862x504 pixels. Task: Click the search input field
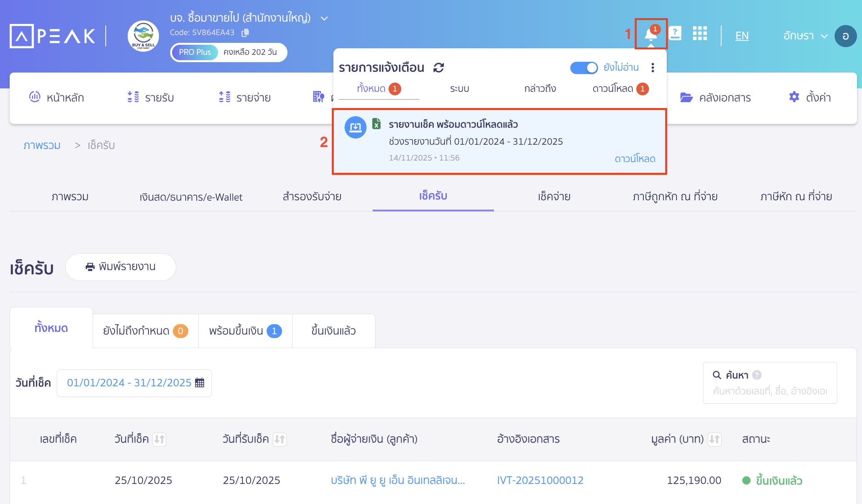[x=770, y=391]
